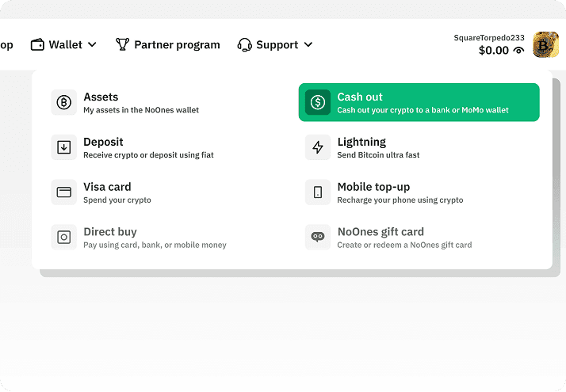Open the Bitcoin profile avatar

(x=545, y=45)
